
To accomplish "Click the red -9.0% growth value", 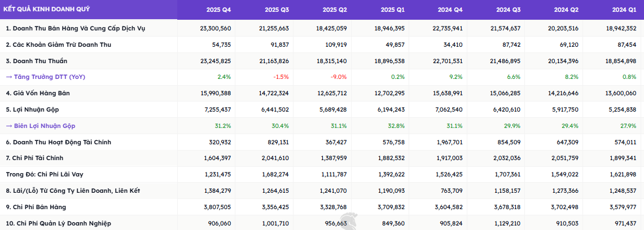I will [x=339, y=77].
